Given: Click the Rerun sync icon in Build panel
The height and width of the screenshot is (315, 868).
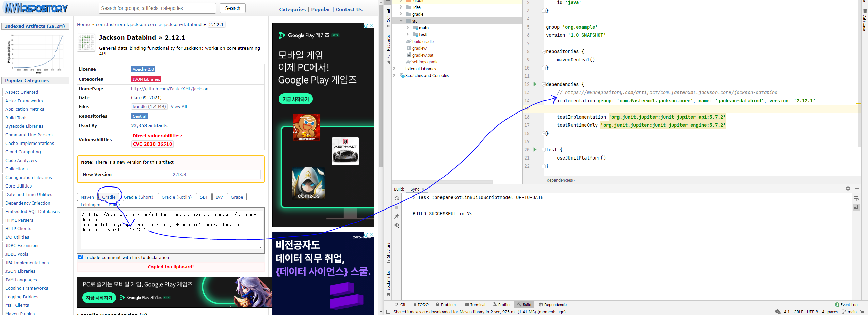Looking at the screenshot, I should click(x=397, y=198).
